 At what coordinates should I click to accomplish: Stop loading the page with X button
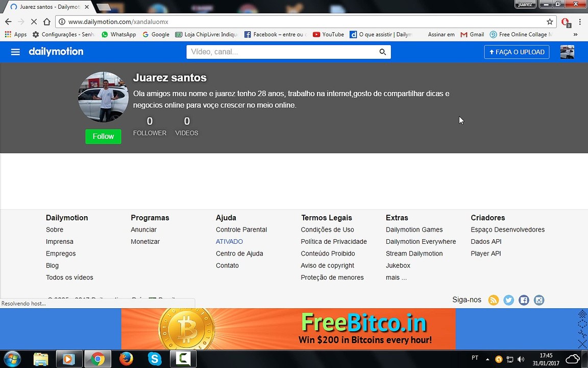click(34, 22)
